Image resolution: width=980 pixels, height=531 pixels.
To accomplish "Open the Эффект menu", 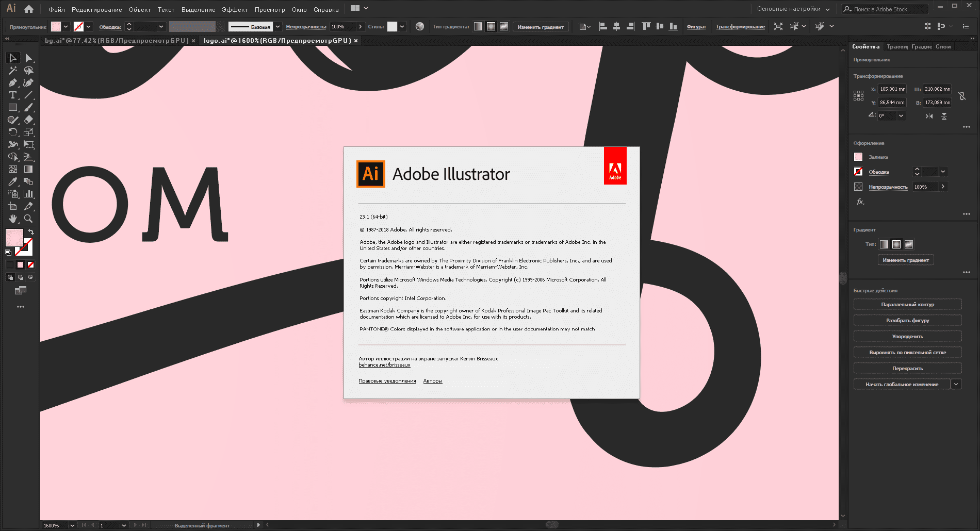I will coord(235,9).
